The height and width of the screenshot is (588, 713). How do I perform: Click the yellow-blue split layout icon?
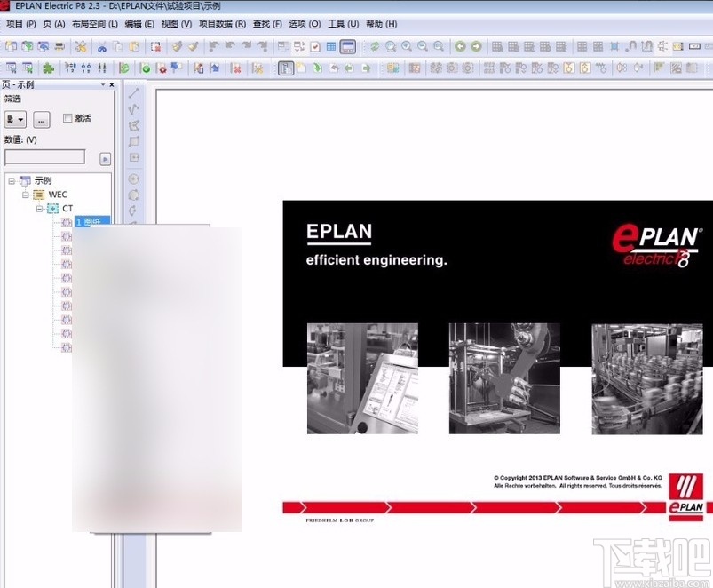pyautogui.click(x=392, y=68)
